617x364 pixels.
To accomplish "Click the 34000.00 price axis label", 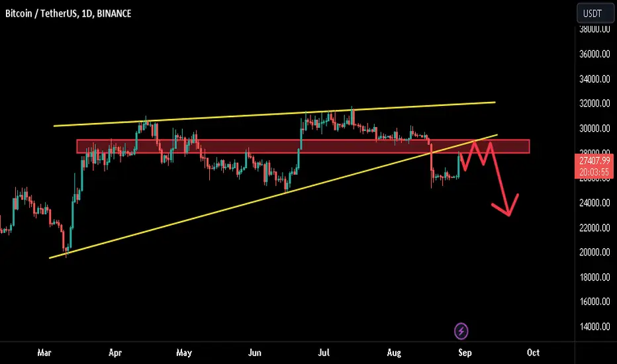I will tap(594, 79).
